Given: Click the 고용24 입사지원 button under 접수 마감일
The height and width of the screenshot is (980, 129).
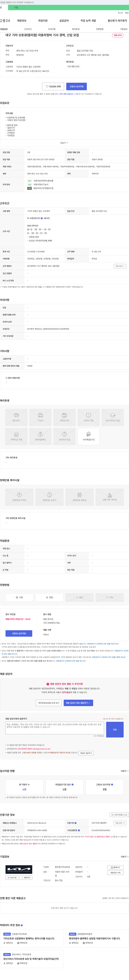Looking at the screenshot, I should click(19, 633).
